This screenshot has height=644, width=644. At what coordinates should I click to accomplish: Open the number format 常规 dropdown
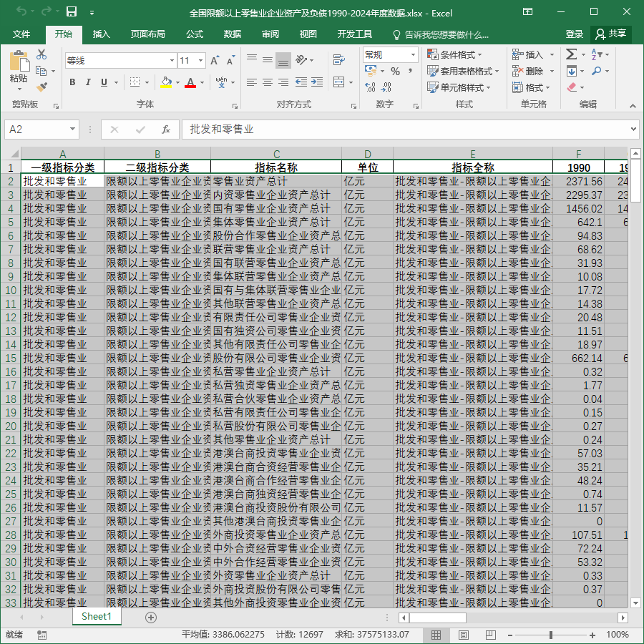[x=413, y=54]
